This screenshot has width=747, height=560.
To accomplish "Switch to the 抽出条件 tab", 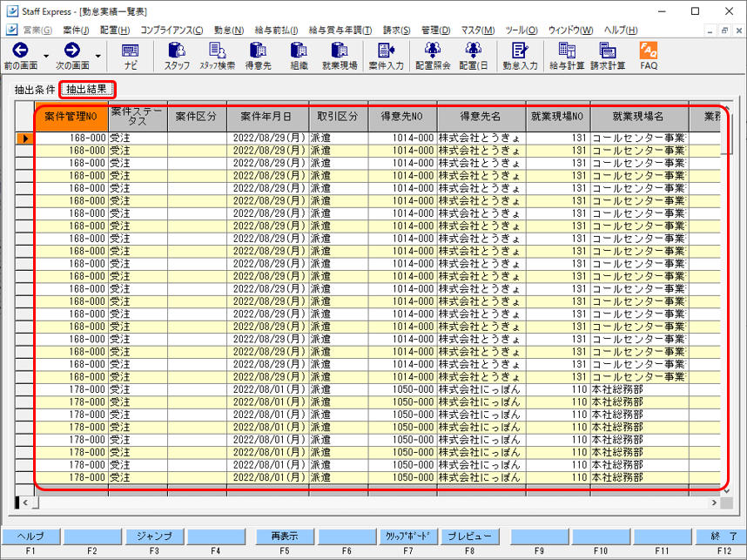I will [34, 89].
